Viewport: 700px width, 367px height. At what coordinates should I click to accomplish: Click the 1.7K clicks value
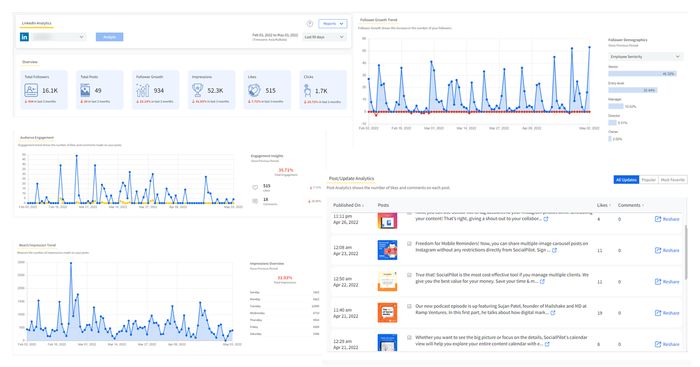point(321,91)
